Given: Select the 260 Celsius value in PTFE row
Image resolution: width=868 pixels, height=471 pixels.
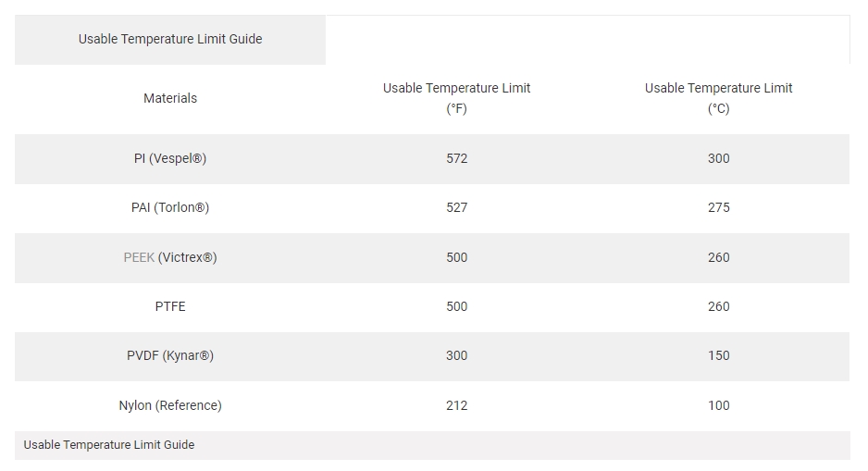Looking at the screenshot, I should coord(718,306).
